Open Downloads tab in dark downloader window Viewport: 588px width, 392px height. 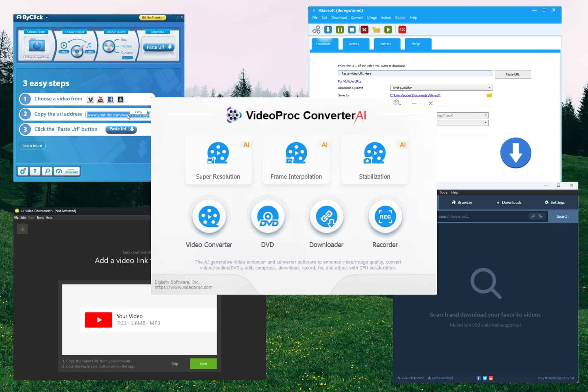[509, 202]
